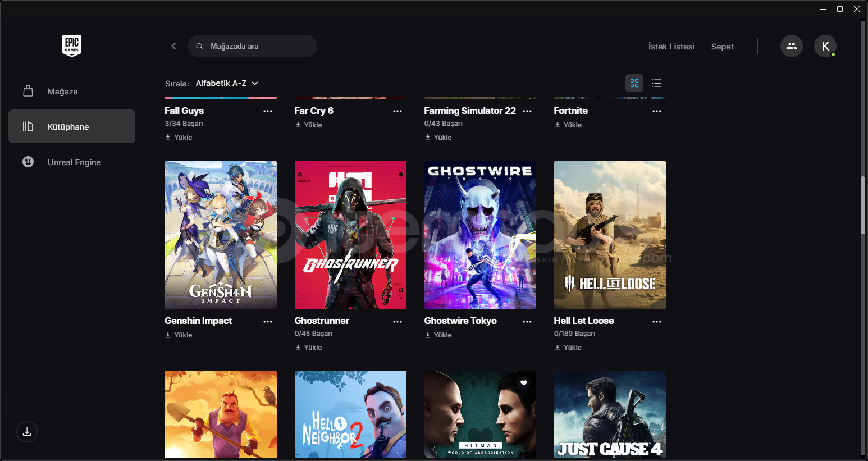
Task: Open Fortnite more options menu
Action: click(x=657, y=111)
